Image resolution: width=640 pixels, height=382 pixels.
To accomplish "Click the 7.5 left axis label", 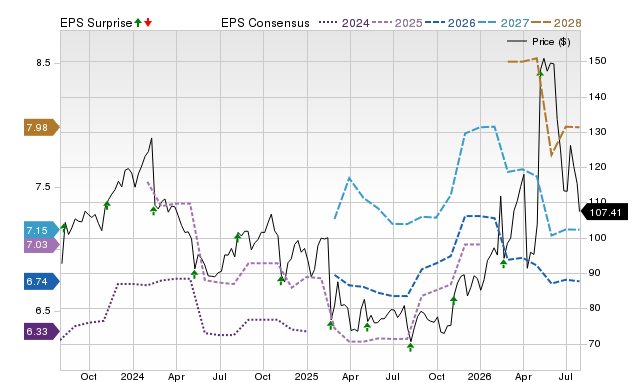I will pos(43,187).
